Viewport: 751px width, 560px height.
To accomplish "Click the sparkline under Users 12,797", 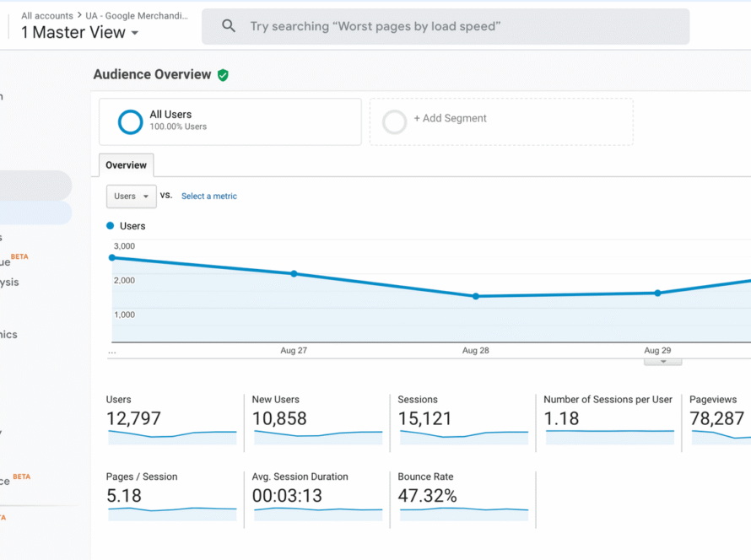I will click(172, 436).
